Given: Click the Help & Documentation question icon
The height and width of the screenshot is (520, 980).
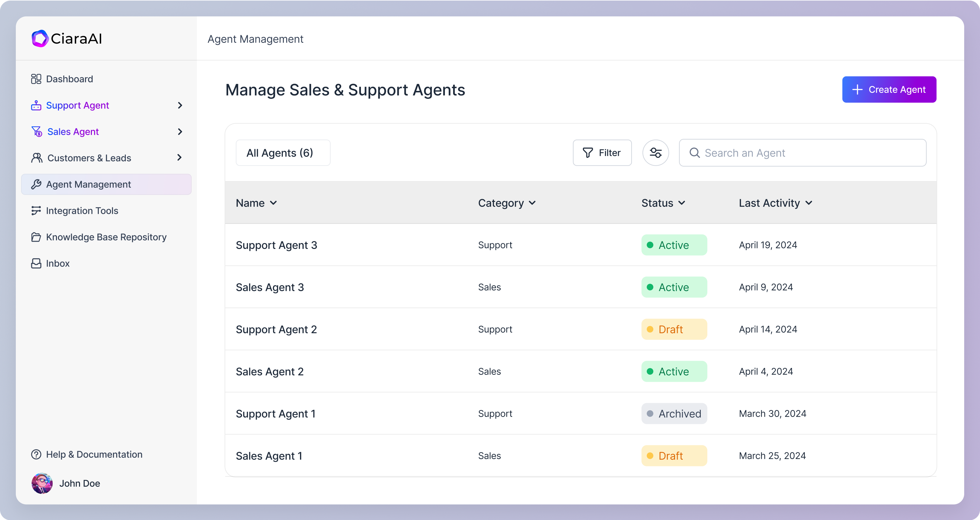Looking at the screenshot, I should tap(36, 454).
